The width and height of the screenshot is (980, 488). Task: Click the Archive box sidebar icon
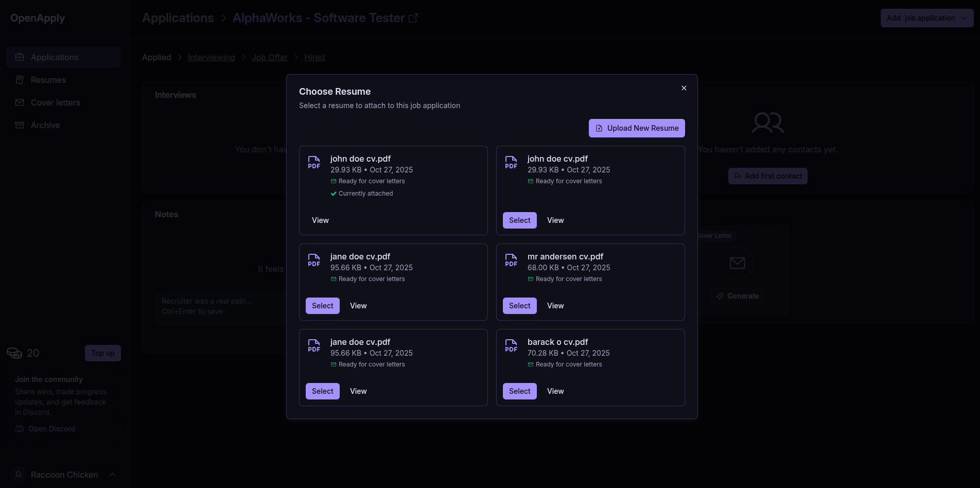click(x=20, y=125)
